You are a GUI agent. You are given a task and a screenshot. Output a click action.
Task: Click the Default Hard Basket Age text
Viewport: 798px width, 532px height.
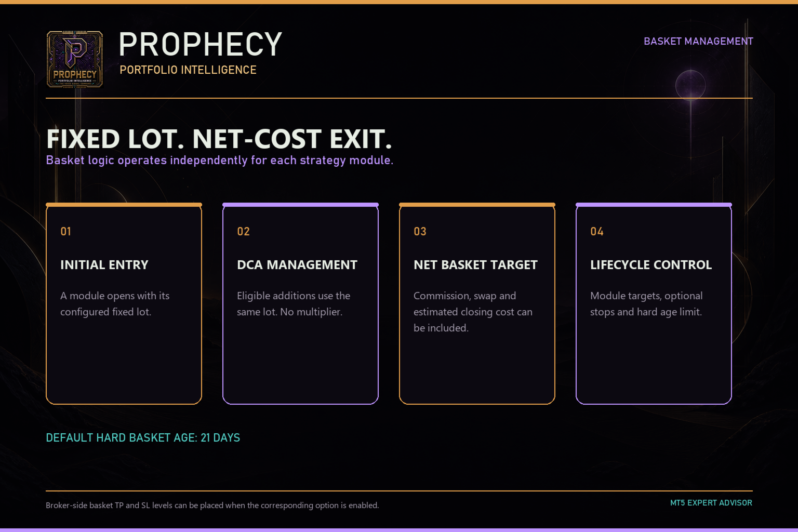(x=143, y=437)
